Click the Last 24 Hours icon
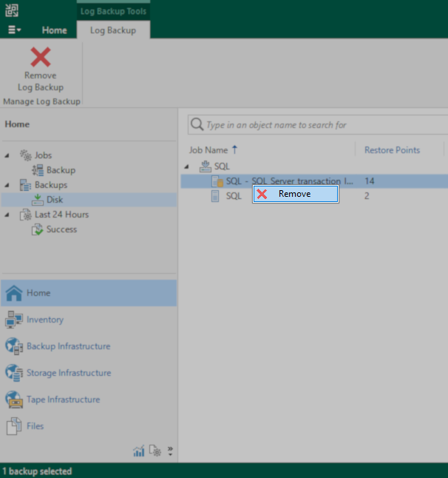This screenshot has height=478, width=448. click(x=26, y=215)
